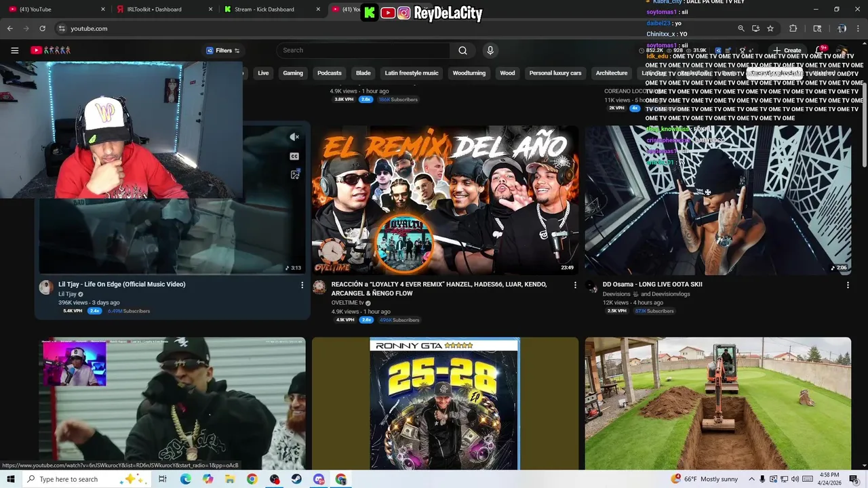
Task: Open the excavator digging lawn thumbnail
Action: click(x=717, y=403)
